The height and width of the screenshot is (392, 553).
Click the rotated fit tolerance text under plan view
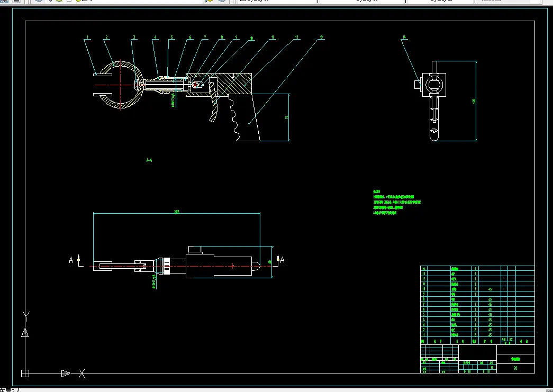pyautogui.click(x=154, y=281)
